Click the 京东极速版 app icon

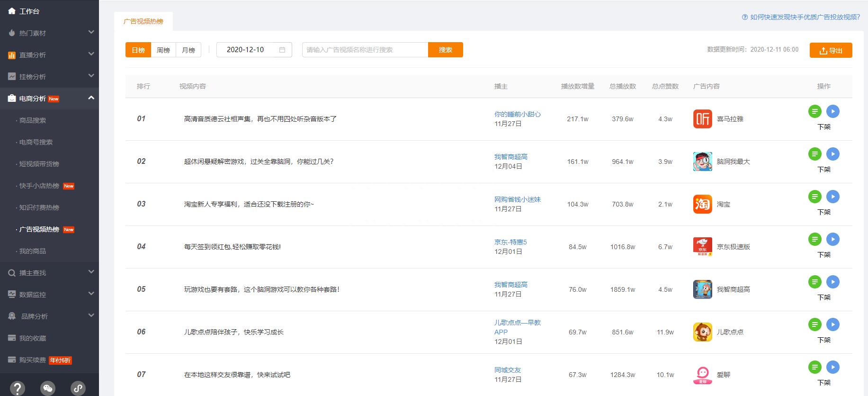pyautogui.click(x=703, y=247)
